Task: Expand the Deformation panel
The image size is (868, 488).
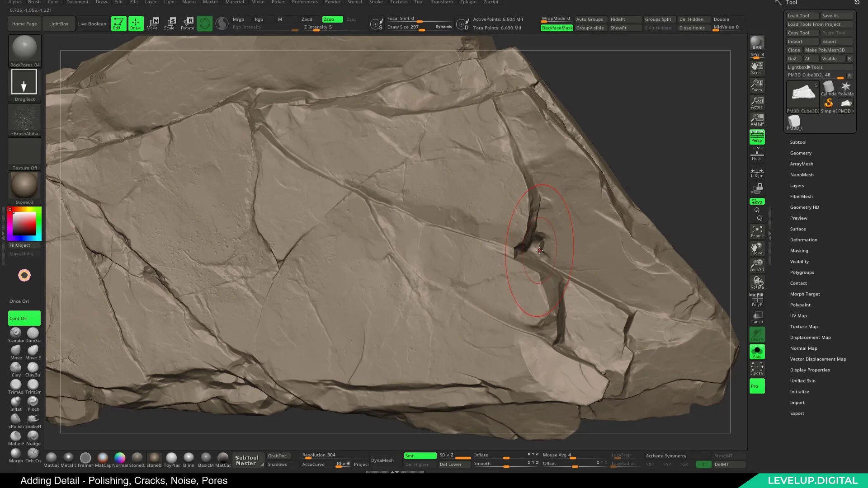Action: tap(805, 239)
